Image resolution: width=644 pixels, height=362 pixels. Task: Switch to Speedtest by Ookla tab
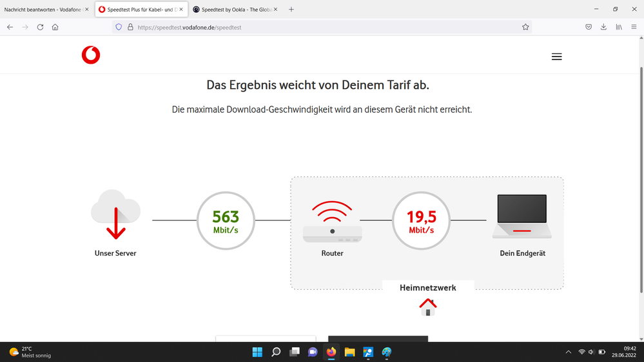tap(231, 10)
